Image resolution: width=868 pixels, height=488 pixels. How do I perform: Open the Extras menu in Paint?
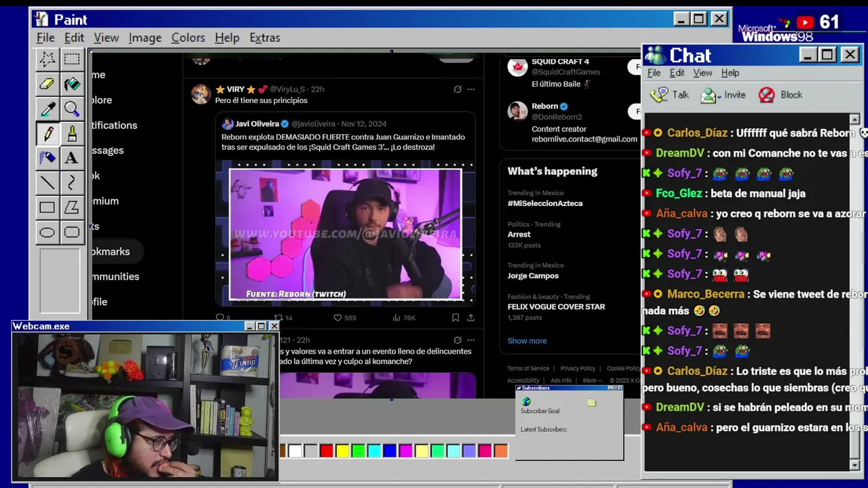[264, 37]
